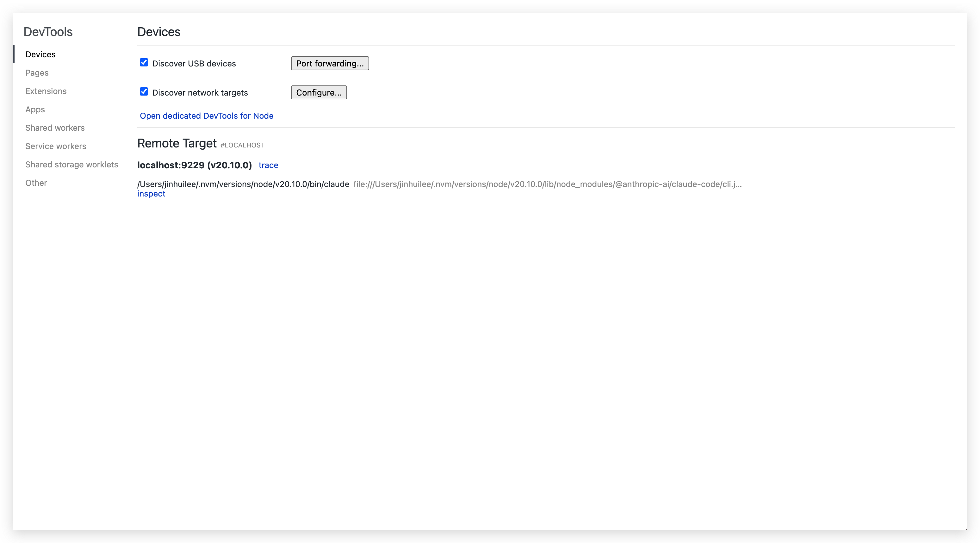980x543 pixels.
Task: Select the Shared workers section
Action: (x=55, y=128)
